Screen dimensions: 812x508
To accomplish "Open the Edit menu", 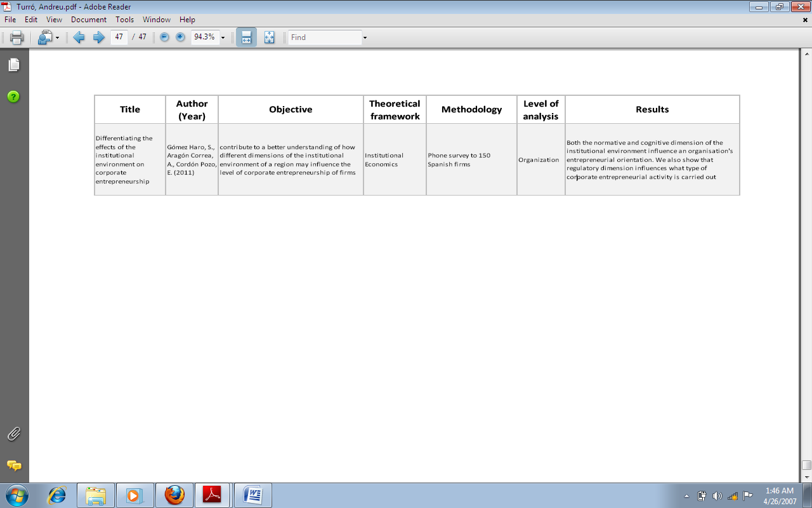I will [31, 20].
